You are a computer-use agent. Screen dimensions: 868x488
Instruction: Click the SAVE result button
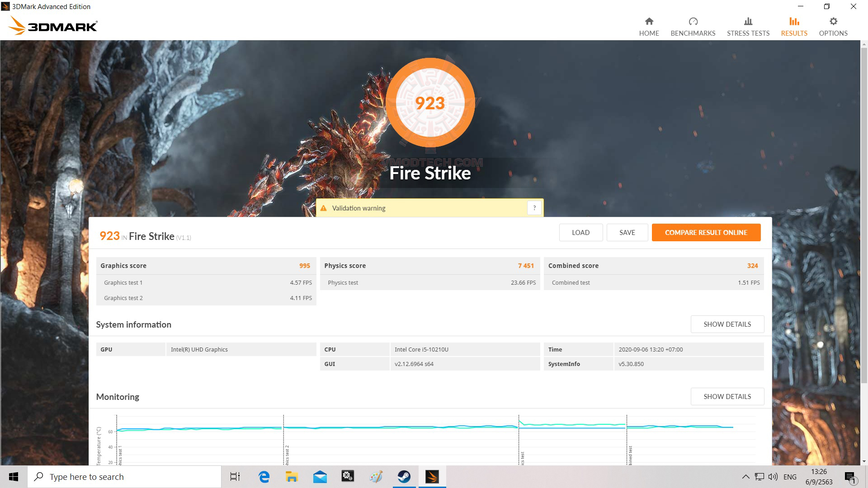[627, 232]
